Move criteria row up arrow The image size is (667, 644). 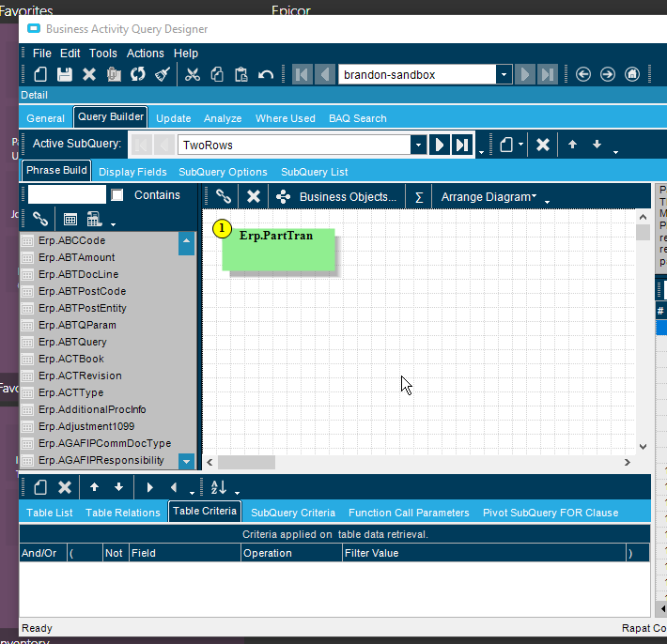pyautogui.click(x=95, y=487)
